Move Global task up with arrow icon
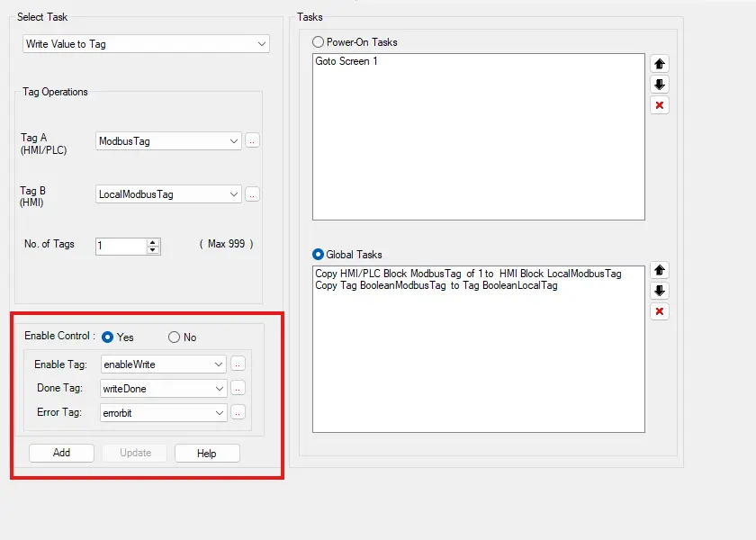756x540 pixels. tap(660, 270)
